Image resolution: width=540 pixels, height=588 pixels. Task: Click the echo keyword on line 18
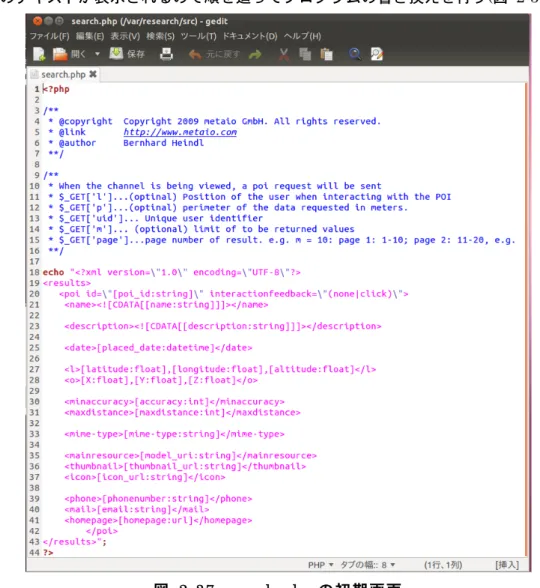pyautogui.click(x=53, y=272)
